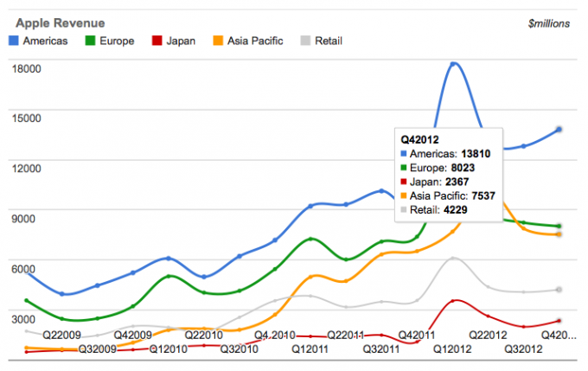
Task: Click the Retail peak point at Q12012
Action: (x=452, y=258)
